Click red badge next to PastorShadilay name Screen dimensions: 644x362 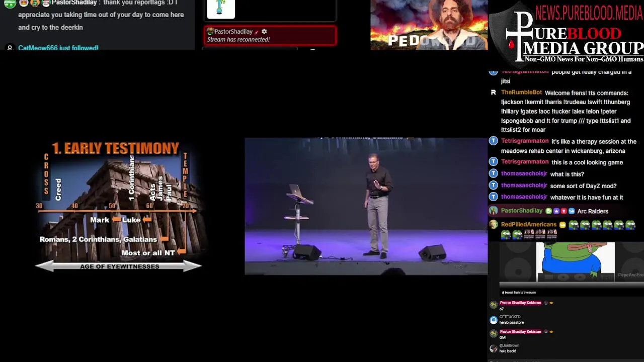click(x=564, y=211)
